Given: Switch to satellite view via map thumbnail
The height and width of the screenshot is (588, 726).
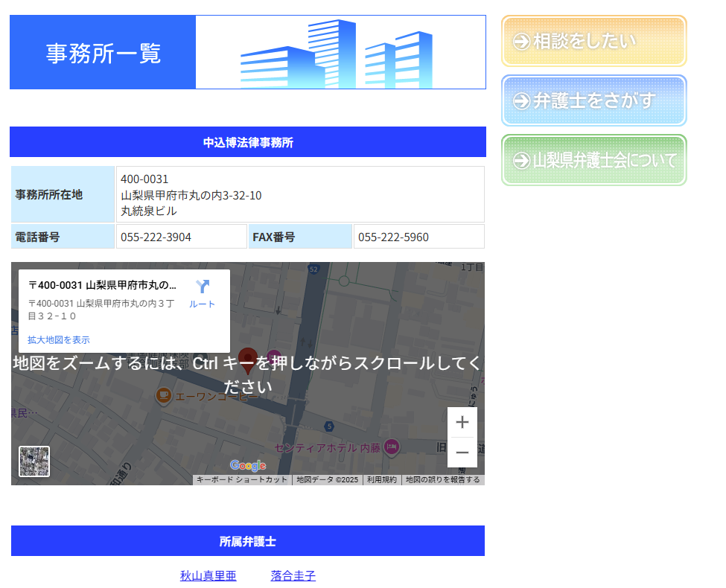Looking at the screenshot, I should (34, 461).
